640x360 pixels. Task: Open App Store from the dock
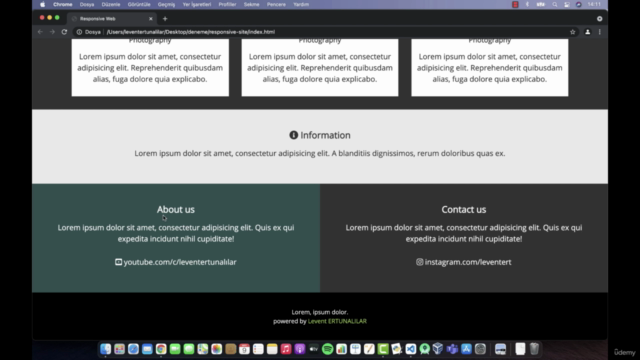point(466,349)
